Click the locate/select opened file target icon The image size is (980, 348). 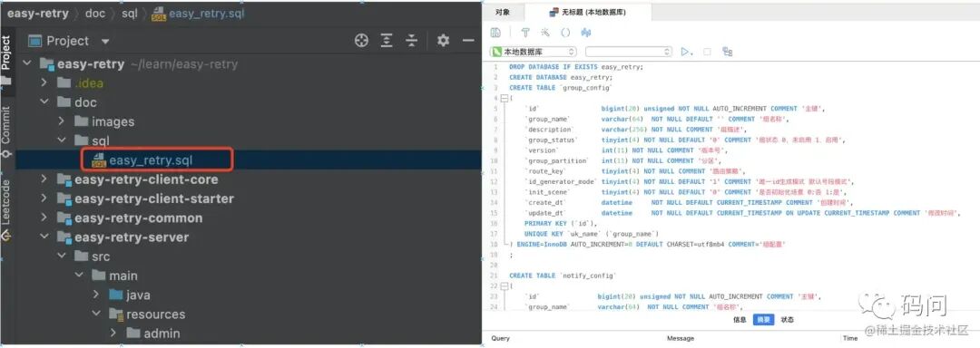point(361,41)
